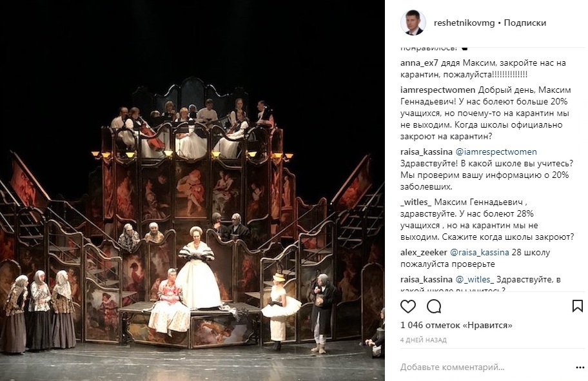Click the theater stage photo

pos(192,191)
